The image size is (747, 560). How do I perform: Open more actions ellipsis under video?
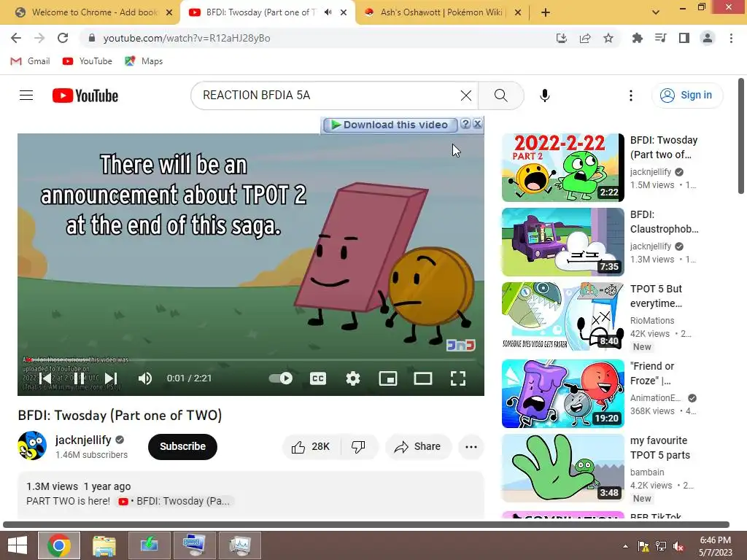(x=471, y=447)
